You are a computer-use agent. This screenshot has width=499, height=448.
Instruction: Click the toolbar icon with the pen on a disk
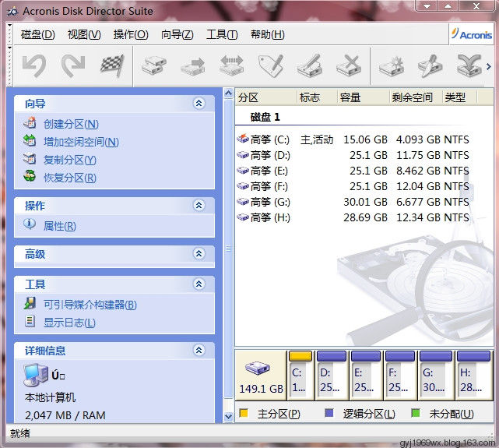[430, 66]
